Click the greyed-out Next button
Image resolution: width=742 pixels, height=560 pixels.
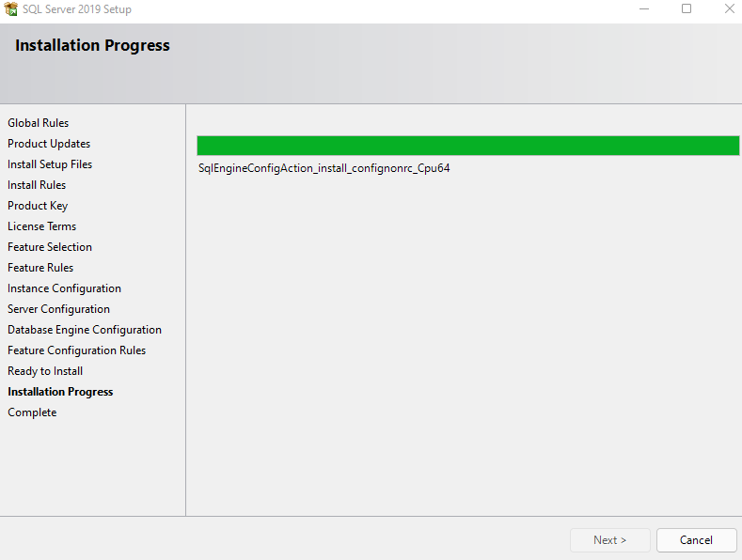[610, 540]
